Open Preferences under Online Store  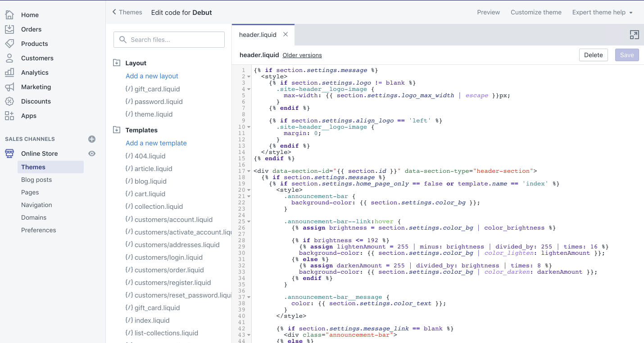(x=39, y=230)
